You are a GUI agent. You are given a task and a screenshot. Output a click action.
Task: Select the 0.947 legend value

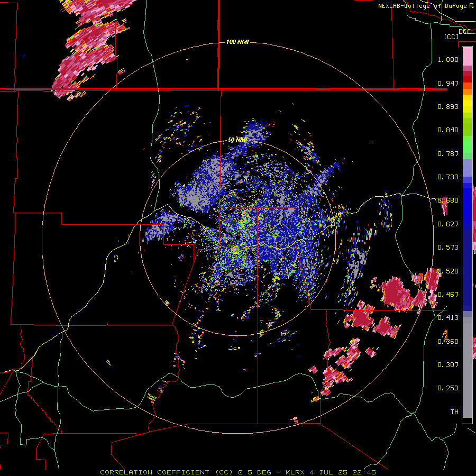click(448, 83)
